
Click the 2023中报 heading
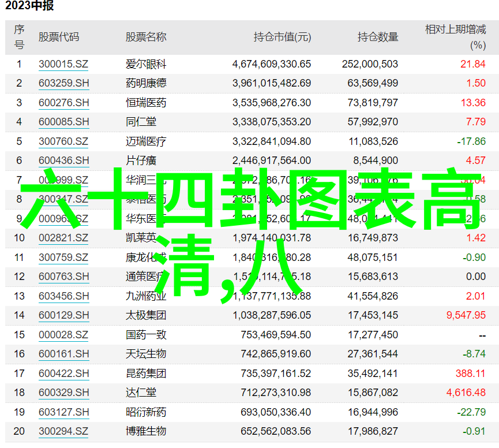[29, 5]
